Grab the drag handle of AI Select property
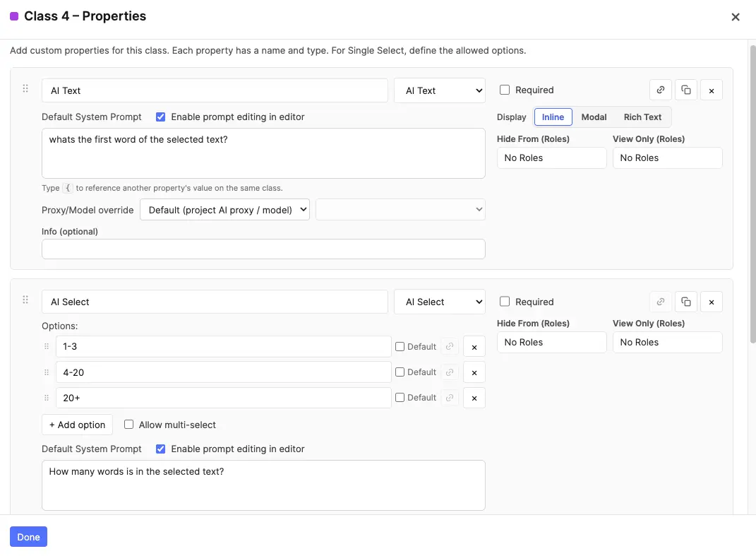This screenshot has height=556, width=756. tap(25, 300)
